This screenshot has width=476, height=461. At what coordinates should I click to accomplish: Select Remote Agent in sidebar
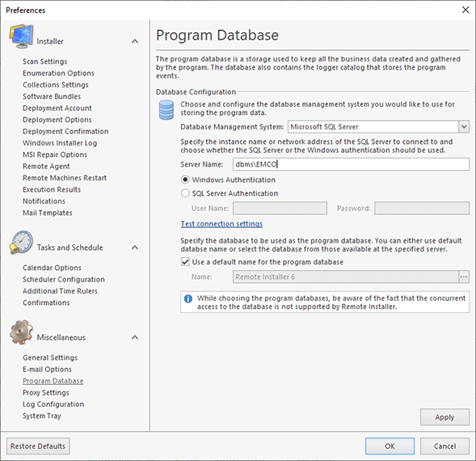click(x=46, y=167)
